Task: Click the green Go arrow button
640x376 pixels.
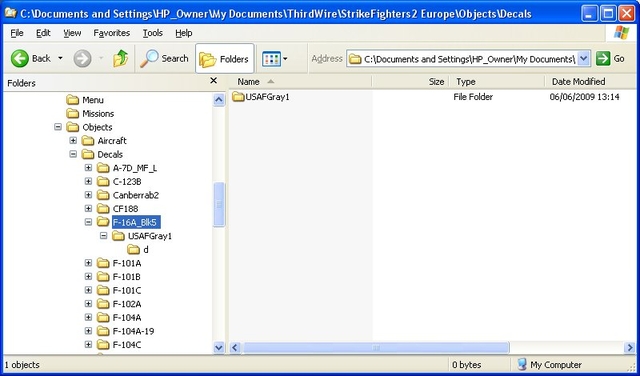Action: pos(603,59)
